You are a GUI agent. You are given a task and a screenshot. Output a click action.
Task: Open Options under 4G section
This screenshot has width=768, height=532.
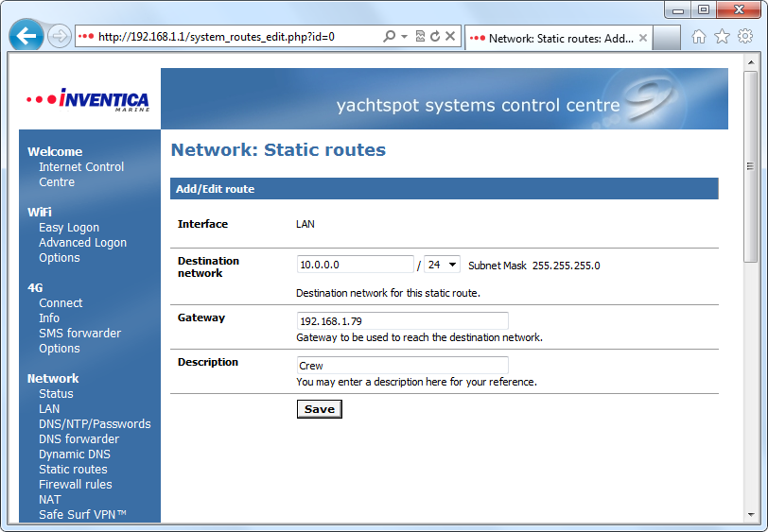[60, 349]
